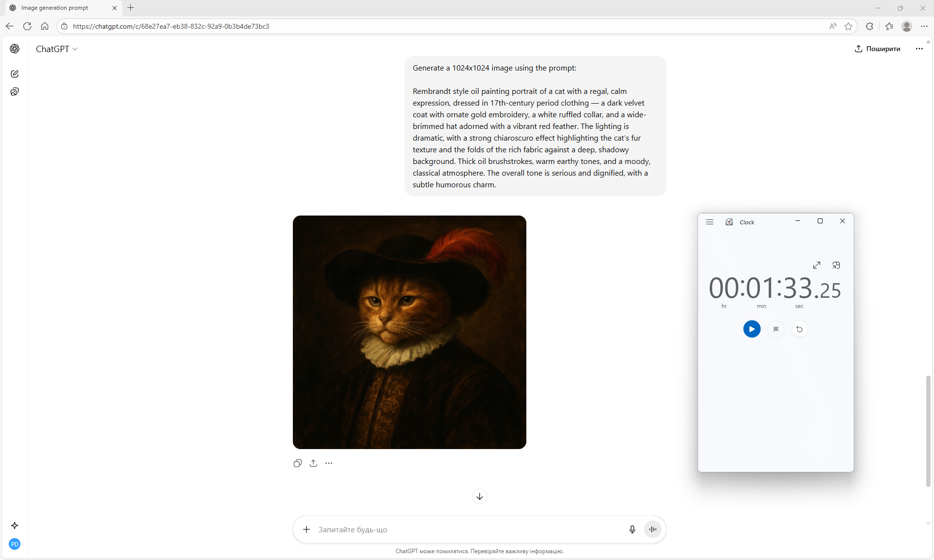
Task: Expand the ChatGPT model dropdown
Action: [x=56, y=49]
